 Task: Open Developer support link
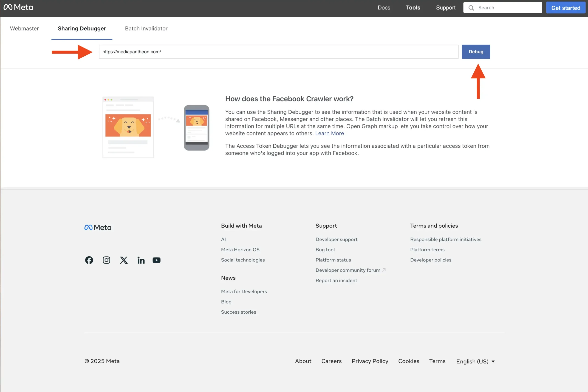(336, 239)
